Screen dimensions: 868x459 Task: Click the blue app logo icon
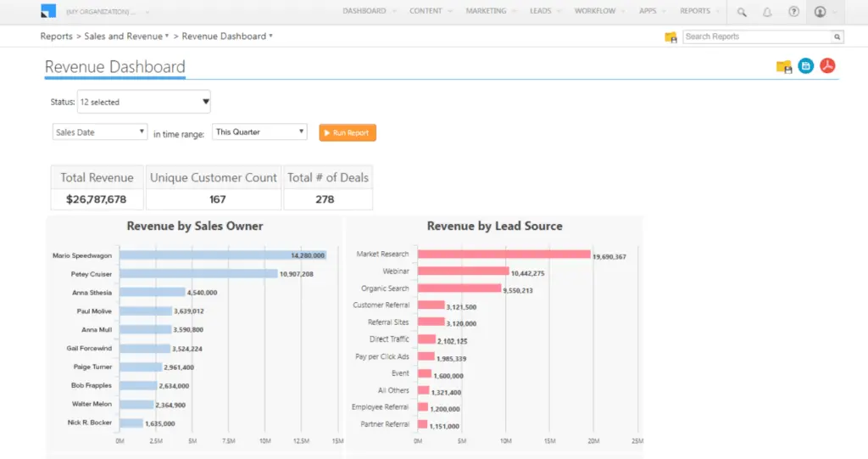(x=48, y=10)
